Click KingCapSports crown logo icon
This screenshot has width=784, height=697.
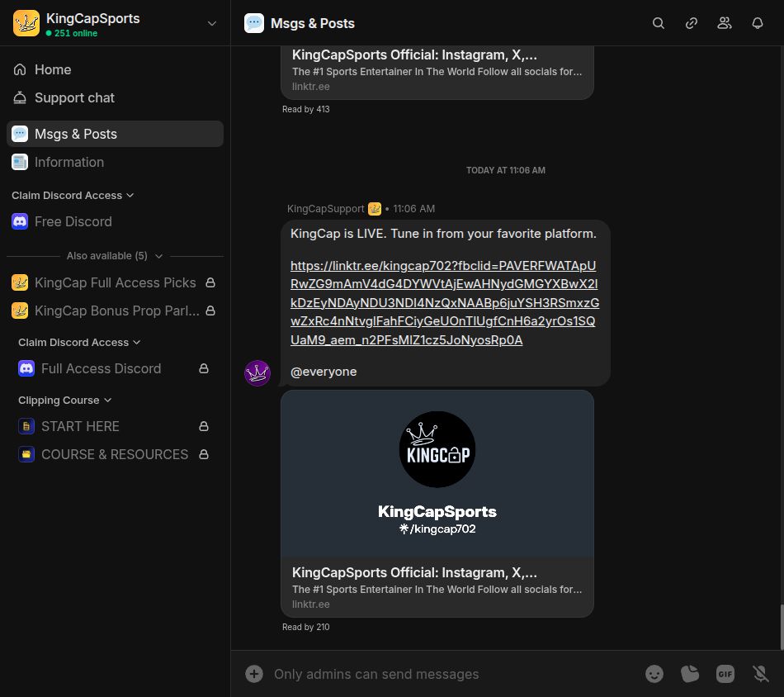26,23
